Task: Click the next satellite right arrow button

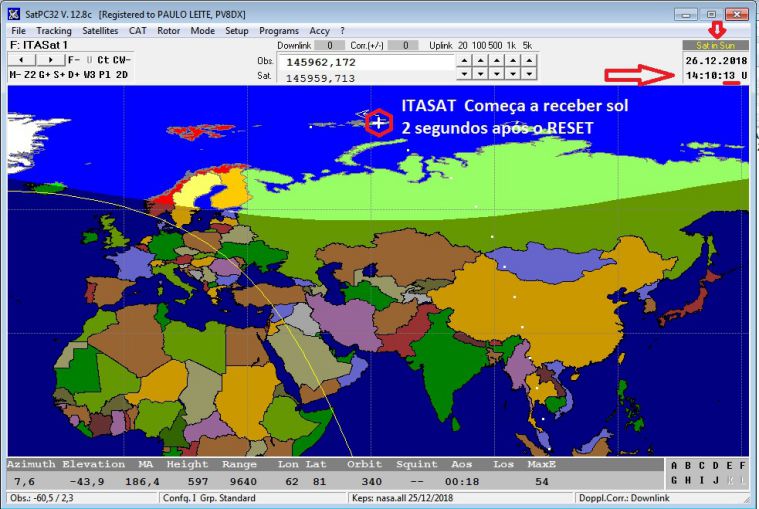Action: pos(51,60)
